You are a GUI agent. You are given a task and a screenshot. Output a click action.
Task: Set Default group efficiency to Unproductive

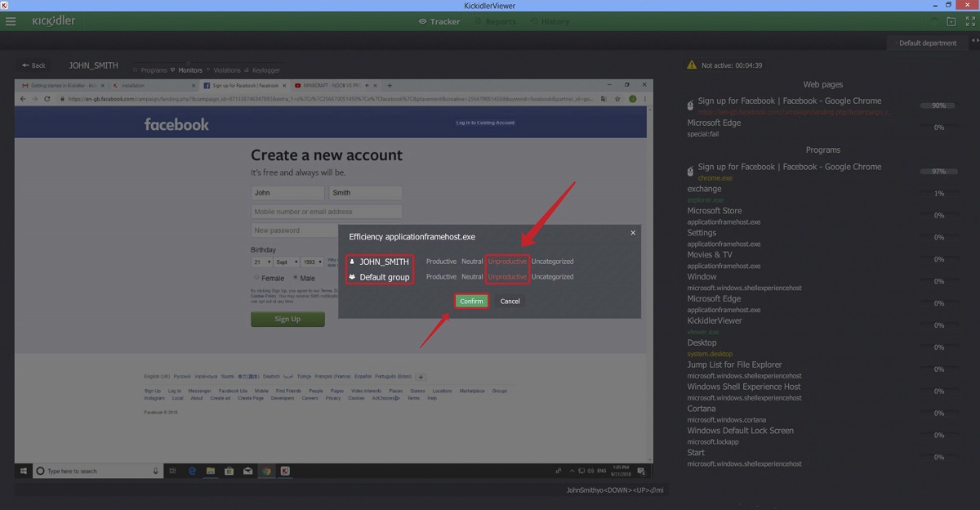[x=508, y=277]
